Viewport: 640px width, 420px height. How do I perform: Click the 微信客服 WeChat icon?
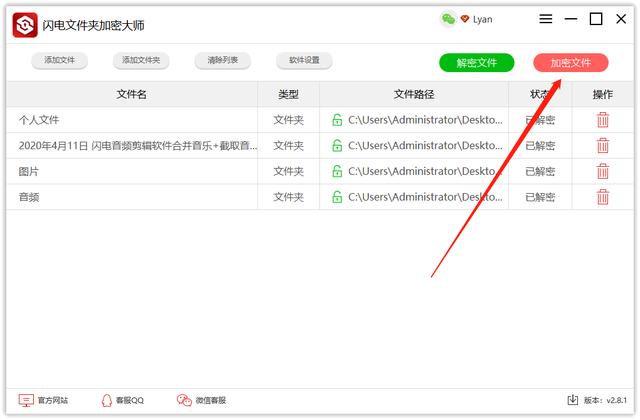(184, 400)
